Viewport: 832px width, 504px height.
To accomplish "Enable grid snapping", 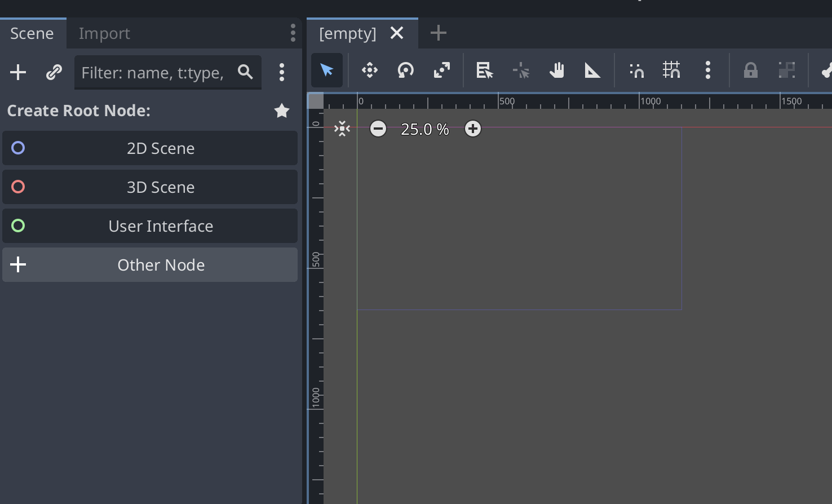I will [x=671, y=70].
